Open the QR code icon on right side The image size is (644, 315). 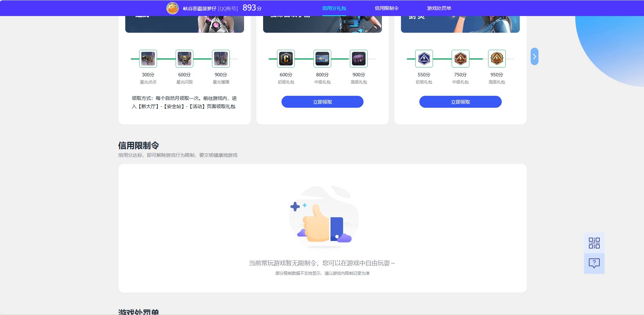pos(594,243)
